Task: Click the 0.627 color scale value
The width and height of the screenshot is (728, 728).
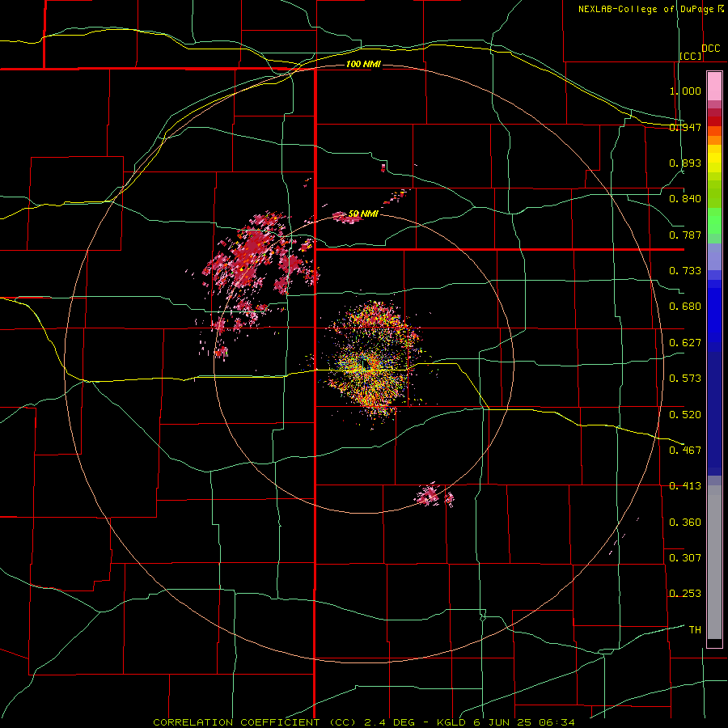Action: pos(685,343)
